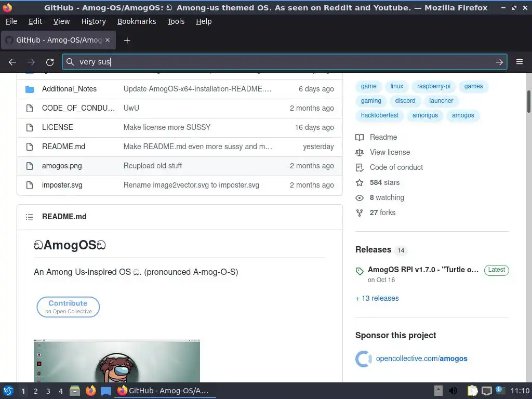Click the 'game' topic tag

pos(368,87)
